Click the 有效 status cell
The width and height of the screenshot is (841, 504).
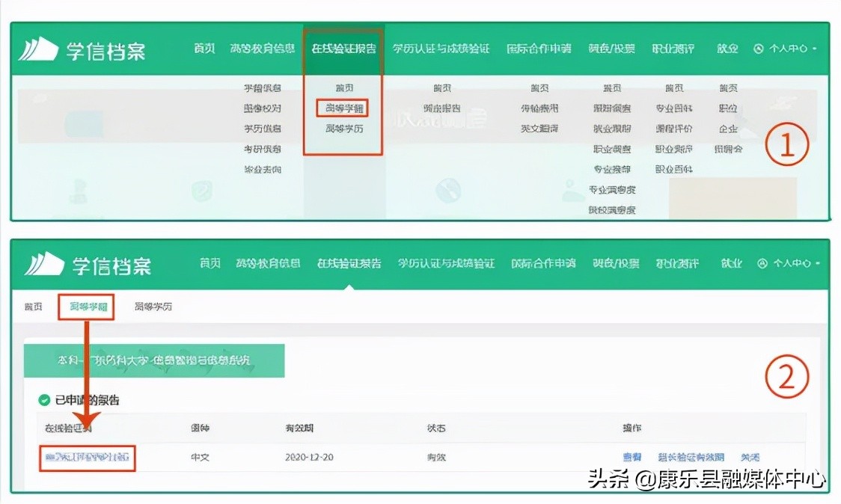437,458
